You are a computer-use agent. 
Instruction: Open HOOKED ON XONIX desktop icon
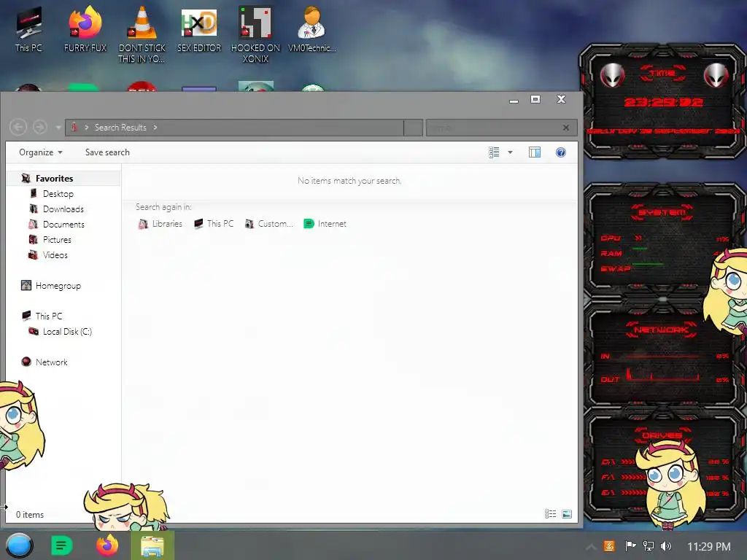coord(255,34)
